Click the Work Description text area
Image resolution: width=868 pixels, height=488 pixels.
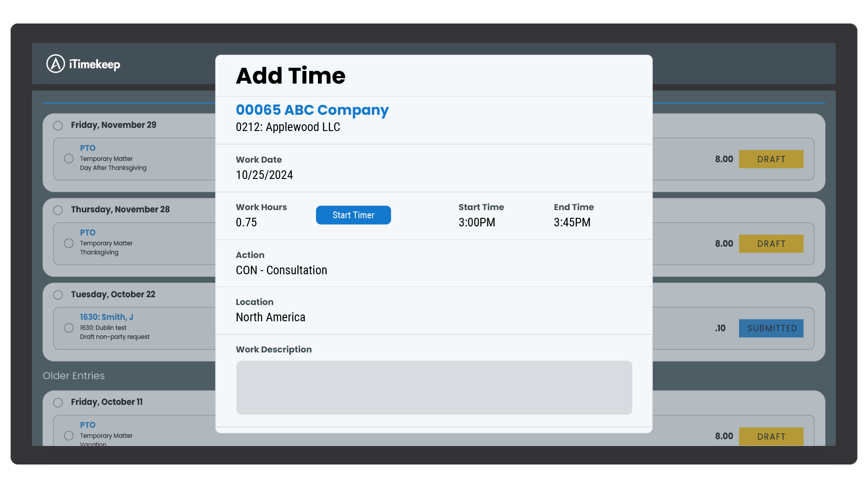pyautogui.click(x=434, y=388)
